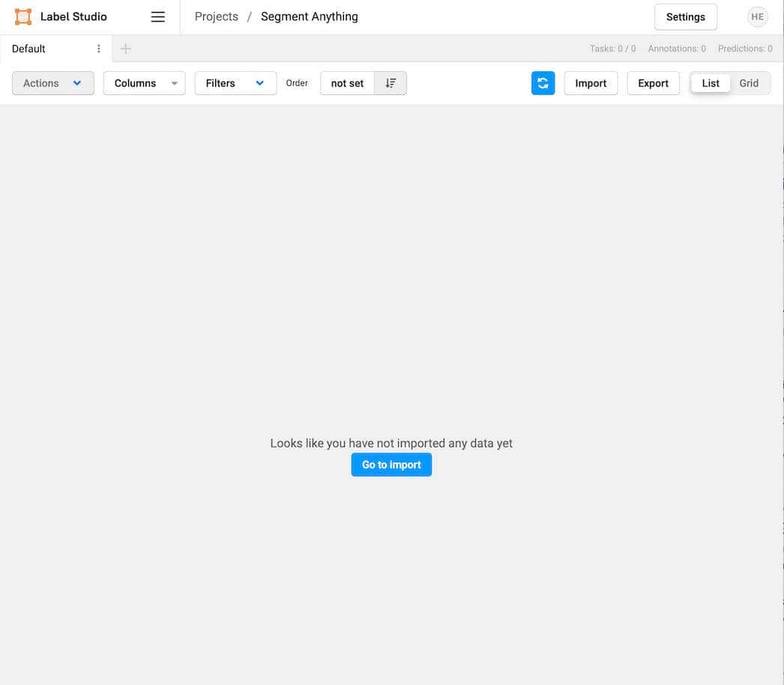This screenshot has height=685, width=784.
Task: Switch to Grid view
Action: coord(749,83)
